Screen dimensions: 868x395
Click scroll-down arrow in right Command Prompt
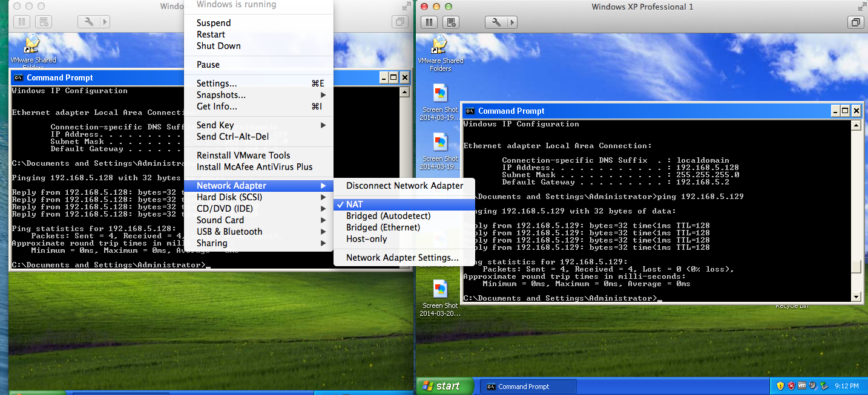click(x=856, y=296)
